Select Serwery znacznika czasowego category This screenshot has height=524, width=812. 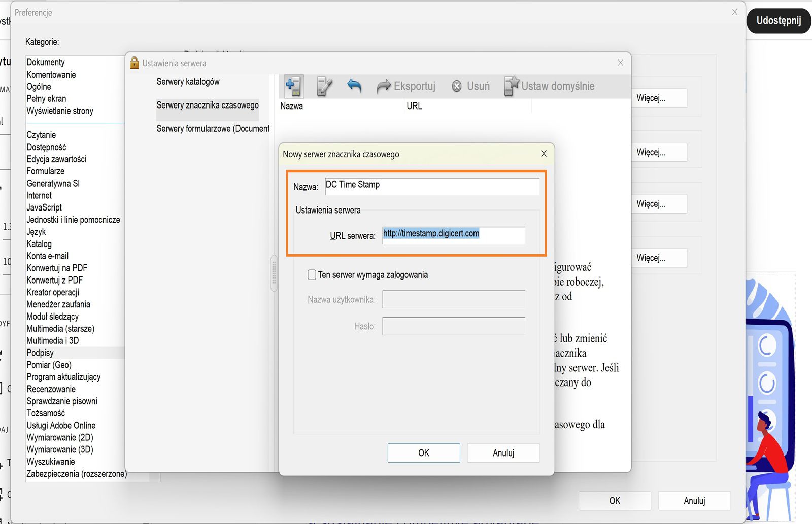pos(208,105)
